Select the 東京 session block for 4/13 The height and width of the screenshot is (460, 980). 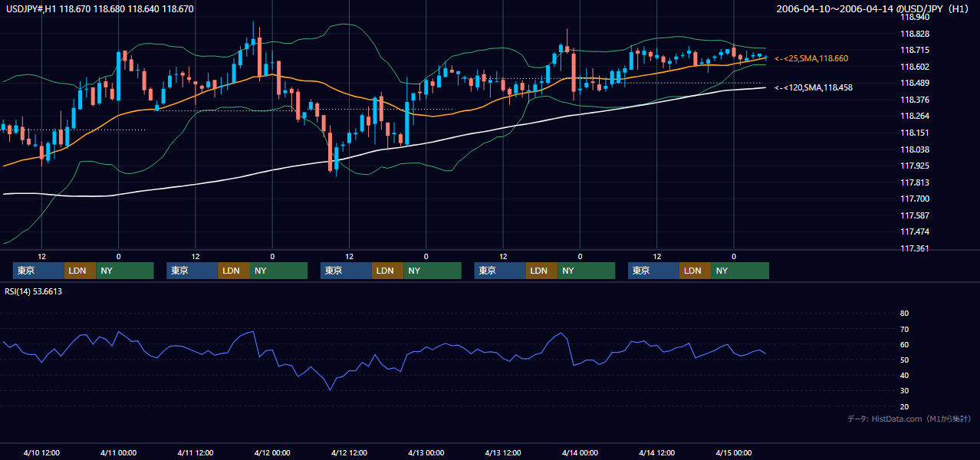point(501,271)
